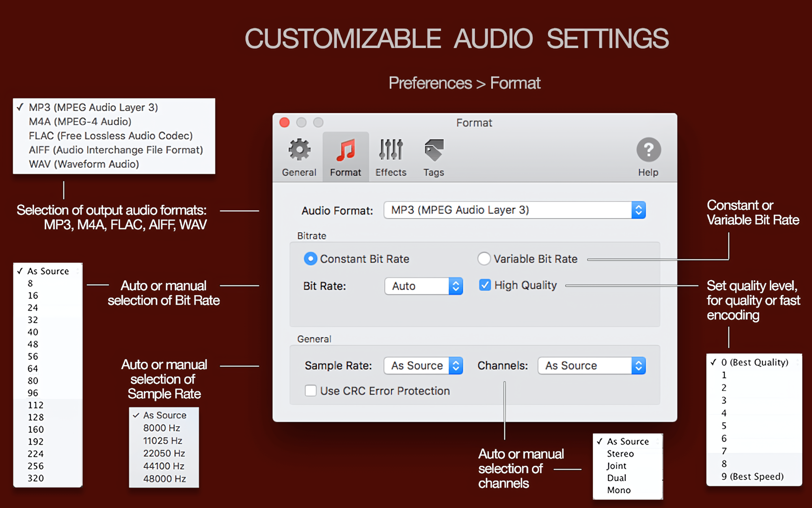812x508 pixels.
Task: Choose Stereo in the channels list
Action: [620, 454]
